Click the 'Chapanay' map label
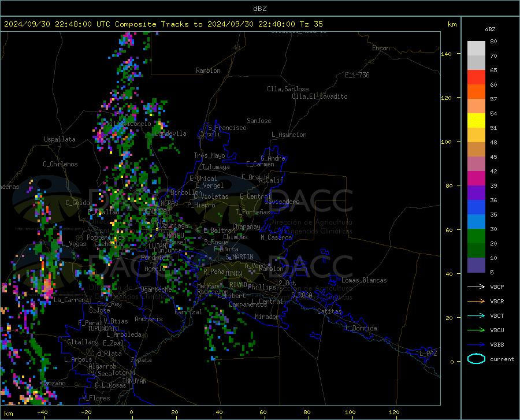This screenshot has width=520, height=420. pyautogui.click(x=246, y=226)
